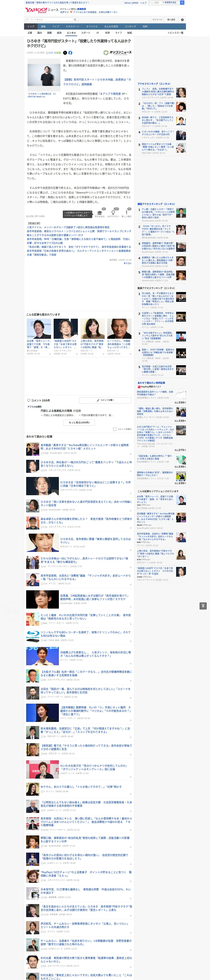Open the ランキング tab
Screen dimensions: 210x980
point(130,27)
